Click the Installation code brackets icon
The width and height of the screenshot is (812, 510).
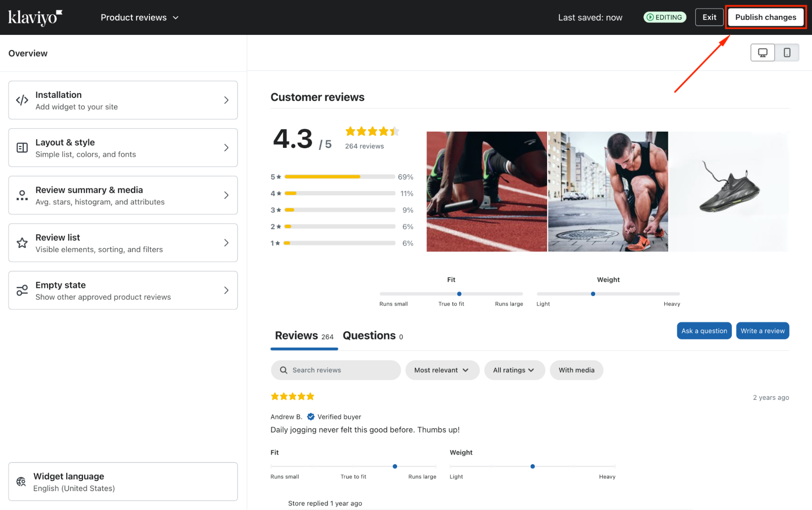22,100
